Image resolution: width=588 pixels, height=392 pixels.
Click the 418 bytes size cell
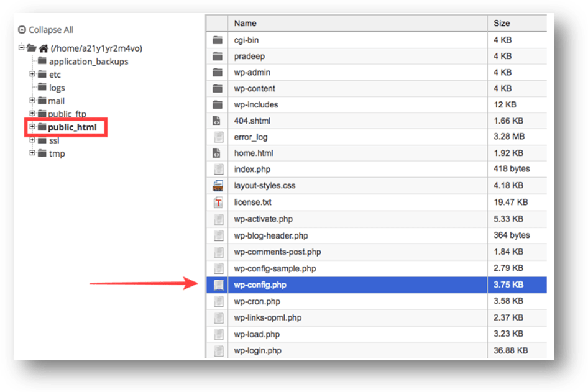[x=512, y=169]
